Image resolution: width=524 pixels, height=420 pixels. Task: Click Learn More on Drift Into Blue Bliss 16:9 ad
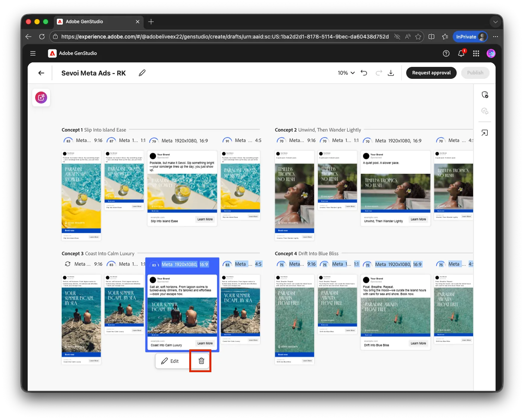point(418,343)
